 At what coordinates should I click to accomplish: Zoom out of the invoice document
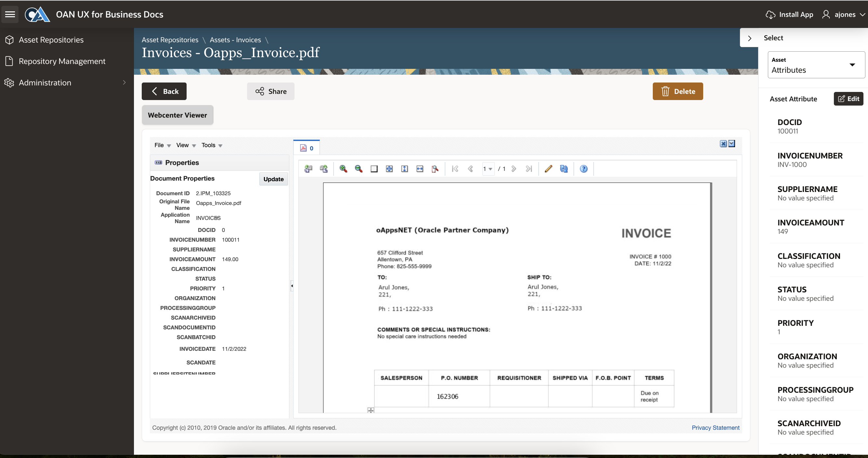[359, 169]
